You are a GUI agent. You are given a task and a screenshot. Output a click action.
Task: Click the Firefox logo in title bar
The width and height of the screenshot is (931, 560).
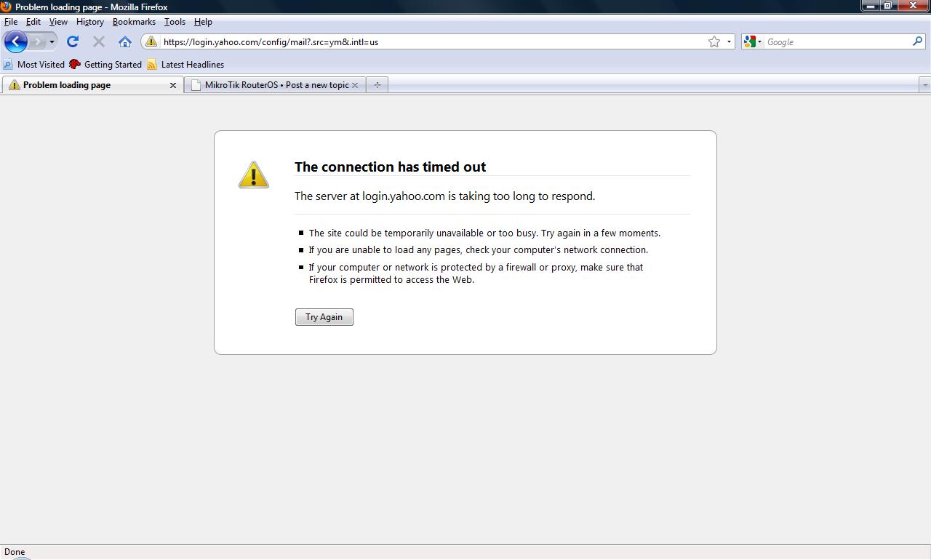[x=6, y=7]
